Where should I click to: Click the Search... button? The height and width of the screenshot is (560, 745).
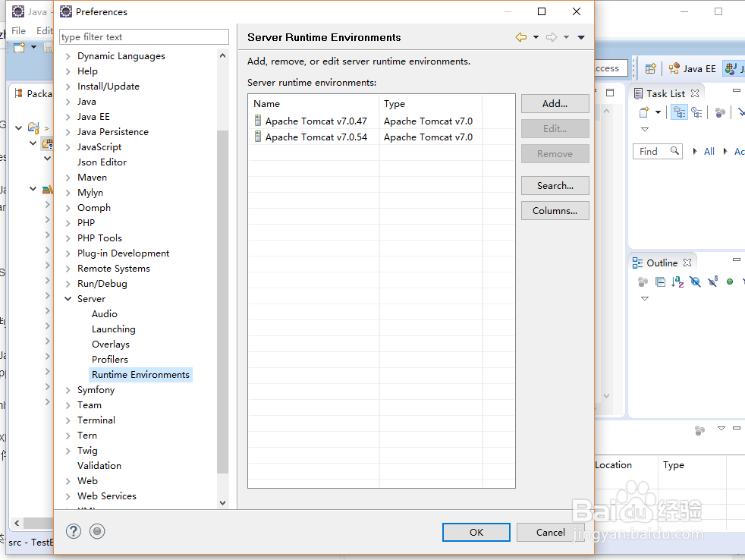pyautogui.click(x=555, y=185)
